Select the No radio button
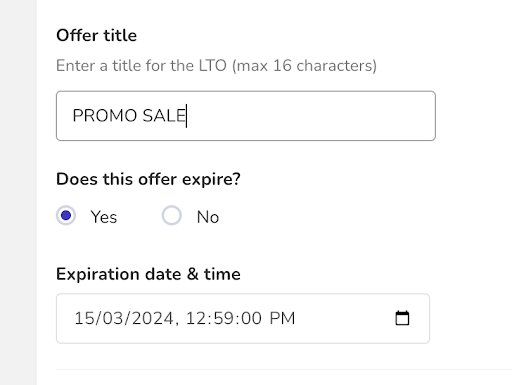 click(172, 216)
